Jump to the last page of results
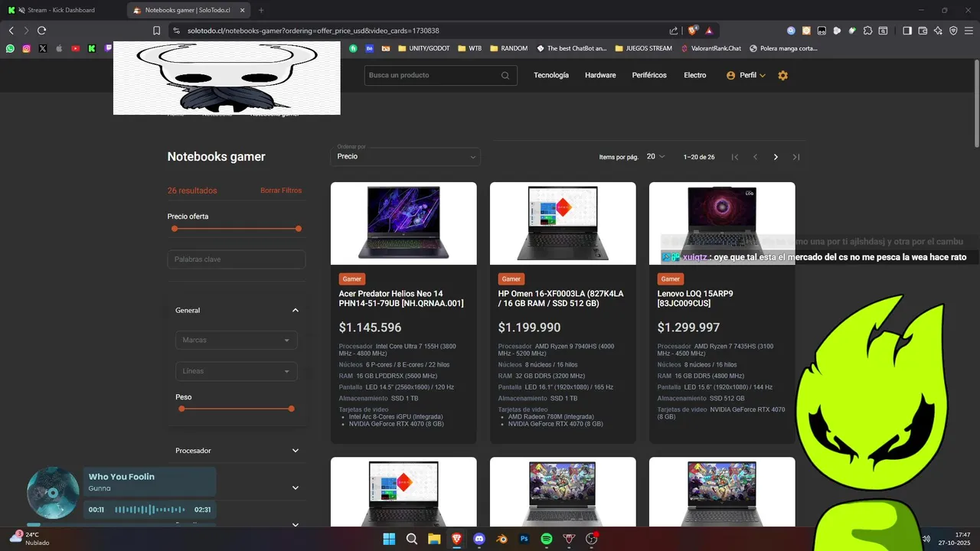 pos(796,157)
